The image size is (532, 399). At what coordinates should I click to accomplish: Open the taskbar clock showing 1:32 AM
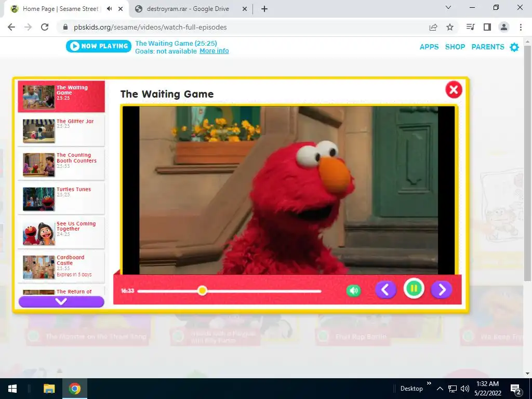487,389
